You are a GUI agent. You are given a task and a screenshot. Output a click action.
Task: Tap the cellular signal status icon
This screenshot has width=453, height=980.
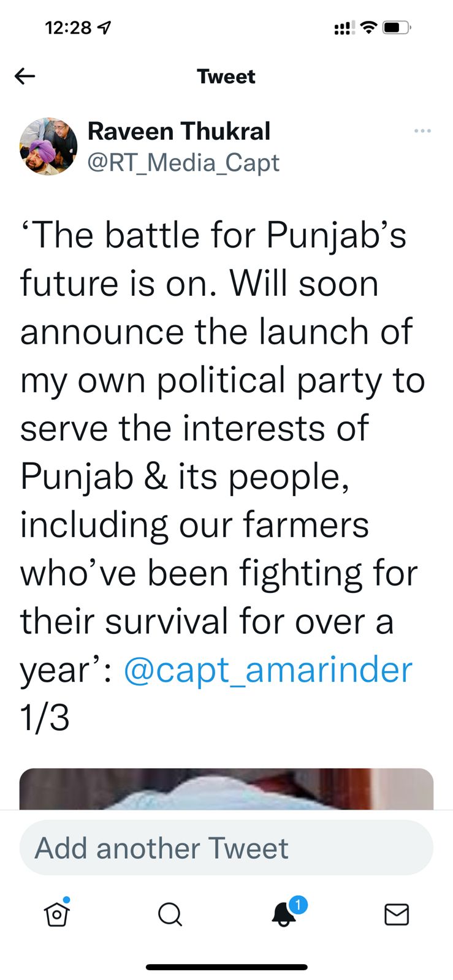344,28
